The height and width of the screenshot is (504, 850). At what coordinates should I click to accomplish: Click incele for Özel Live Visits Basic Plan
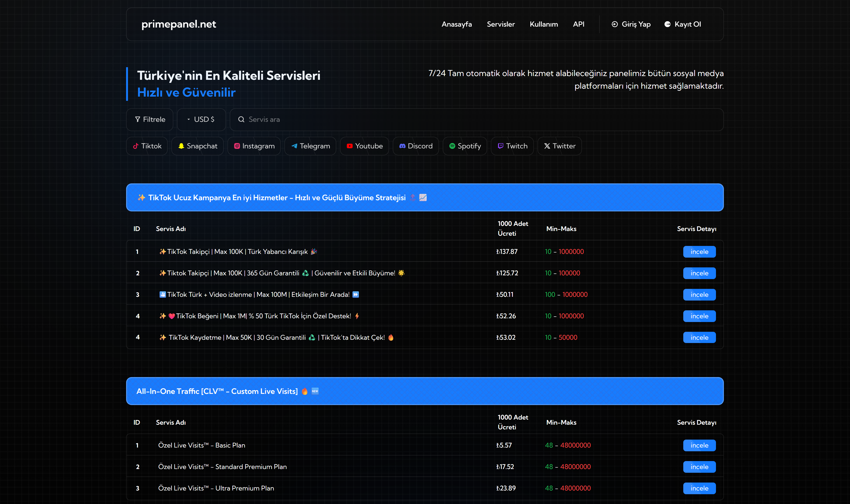(x=699, y=445)
